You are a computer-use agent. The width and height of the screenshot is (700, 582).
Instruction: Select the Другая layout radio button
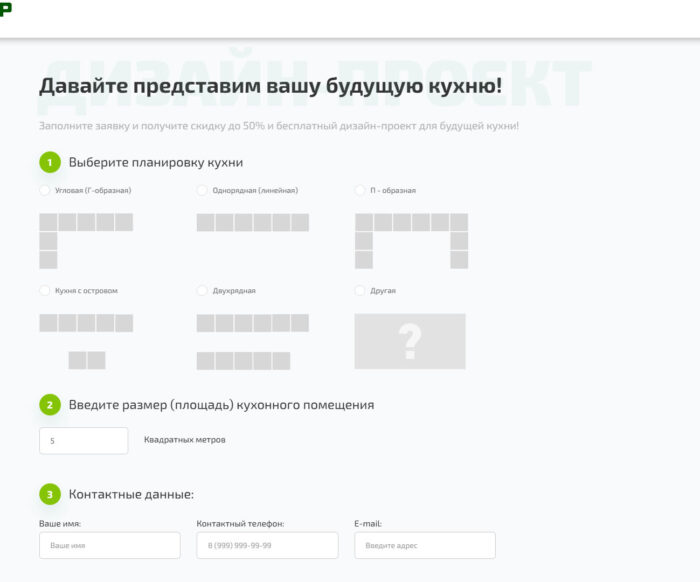pyautogui.click(x=360, y=290)
